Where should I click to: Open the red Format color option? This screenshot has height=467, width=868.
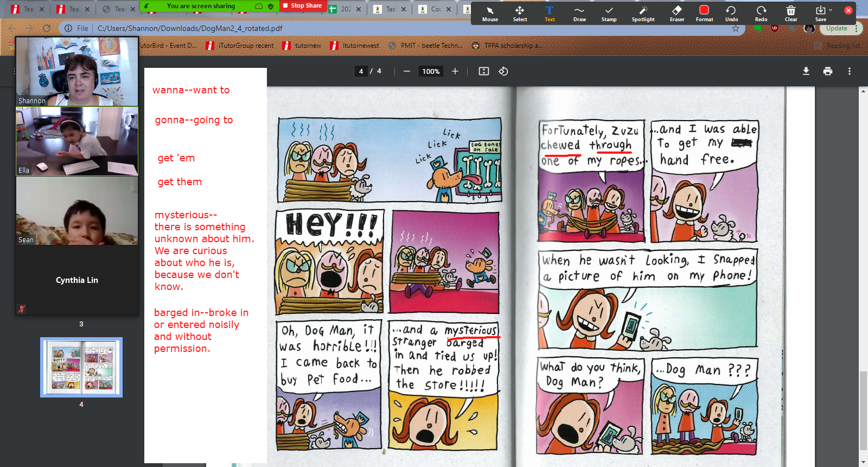704,14
